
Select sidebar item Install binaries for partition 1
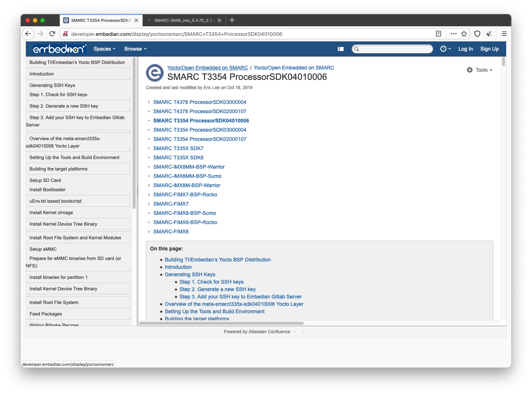click(x=58, y=277)
